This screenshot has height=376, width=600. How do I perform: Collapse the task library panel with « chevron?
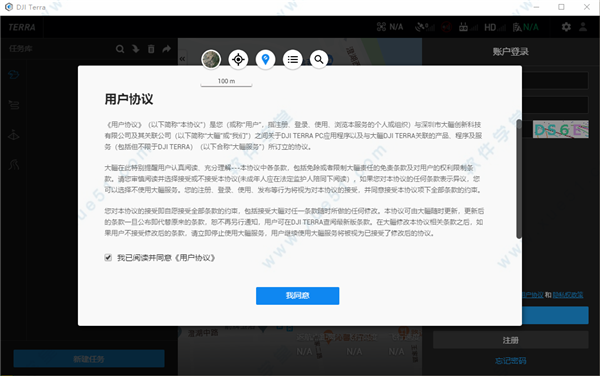click(x=182, y=59)
